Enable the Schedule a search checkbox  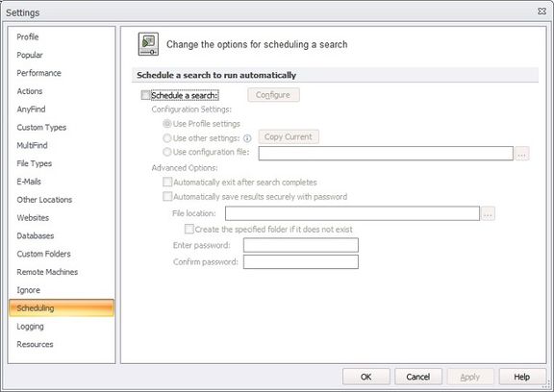145,95
